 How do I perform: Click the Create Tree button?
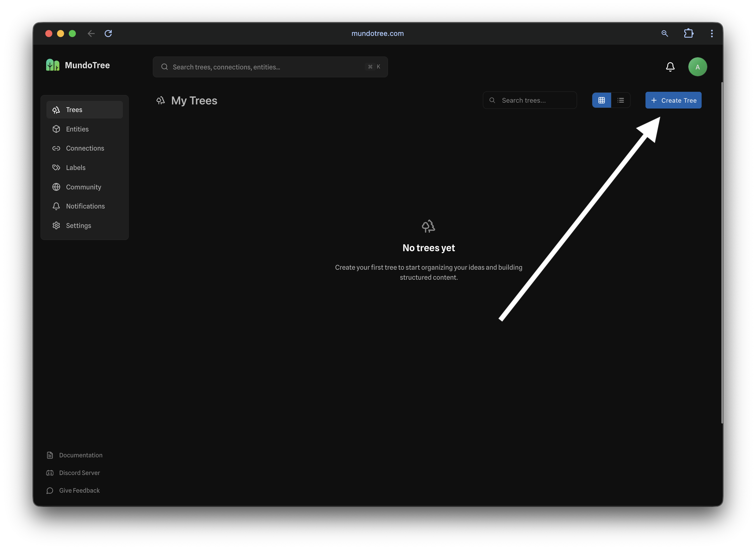[x=673, y=100]
